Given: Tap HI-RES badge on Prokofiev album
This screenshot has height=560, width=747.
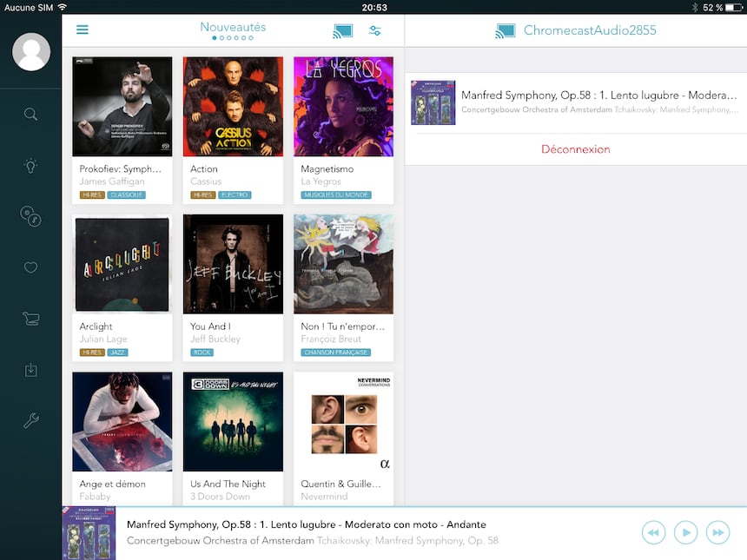Looking at the screenshot, I should click(92, 194).
